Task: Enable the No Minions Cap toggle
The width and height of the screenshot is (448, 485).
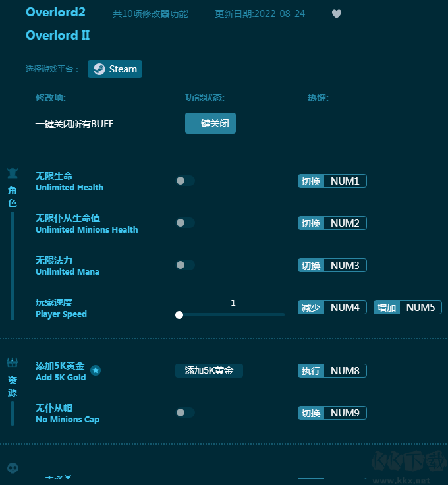Action: click(x=185, y=413)
